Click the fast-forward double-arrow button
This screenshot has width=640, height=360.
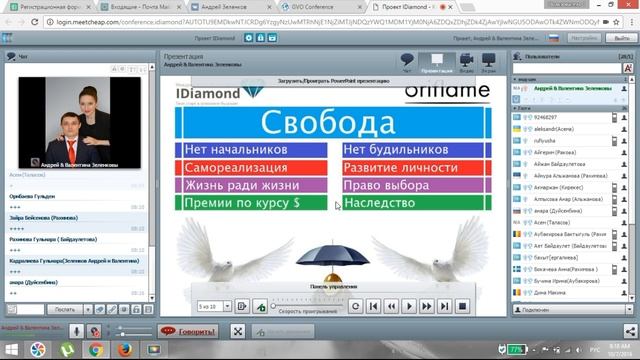(x=427, y=306)
